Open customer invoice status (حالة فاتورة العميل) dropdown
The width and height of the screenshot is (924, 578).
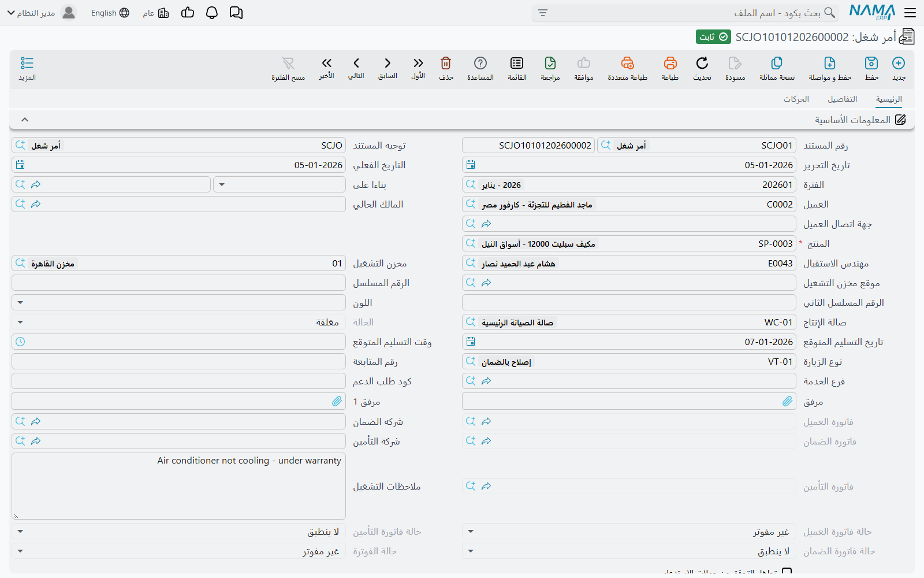click(471, 531)
